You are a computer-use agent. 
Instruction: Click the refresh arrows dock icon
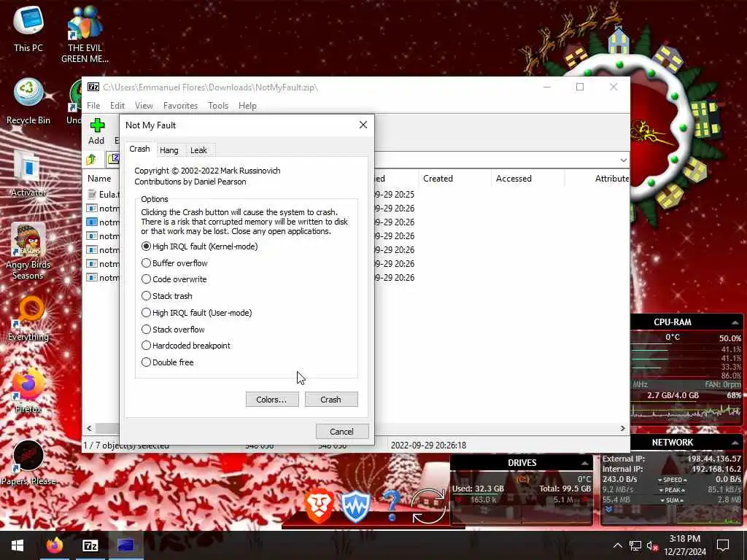428,506
